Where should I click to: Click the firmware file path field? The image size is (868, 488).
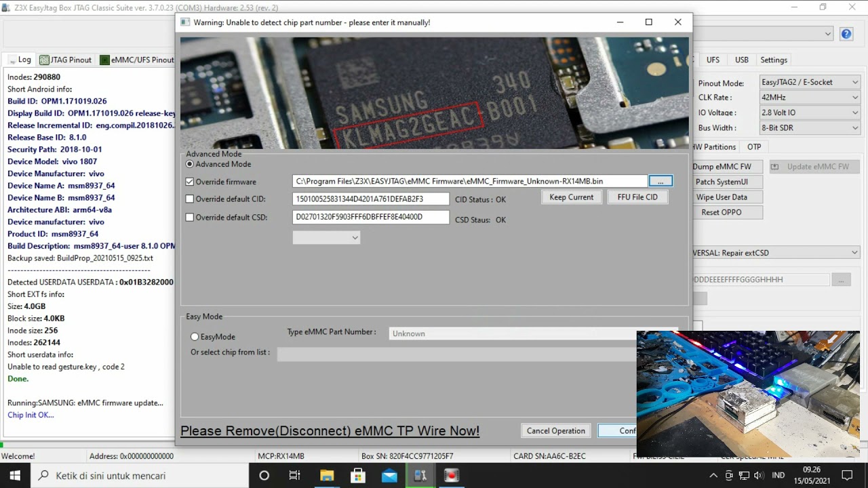470,181
